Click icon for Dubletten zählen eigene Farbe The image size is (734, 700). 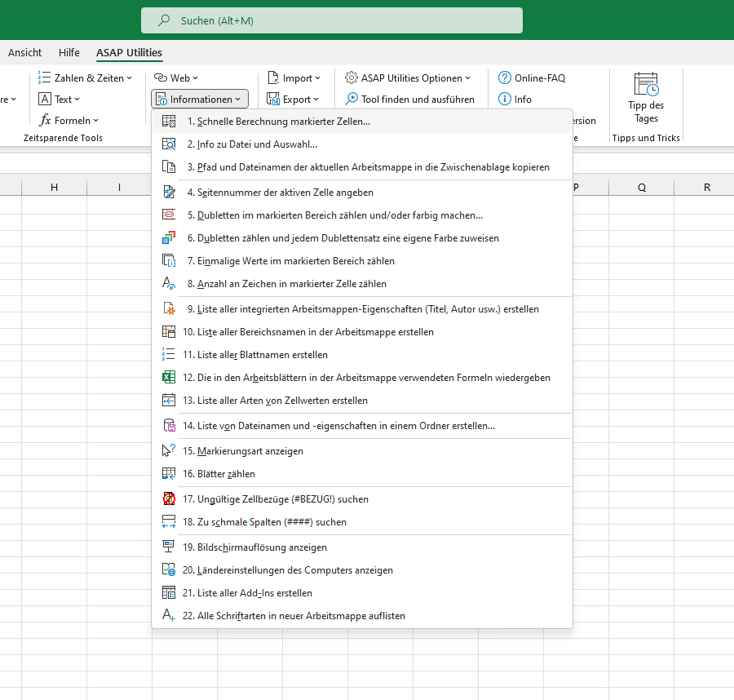pos(169,238)
